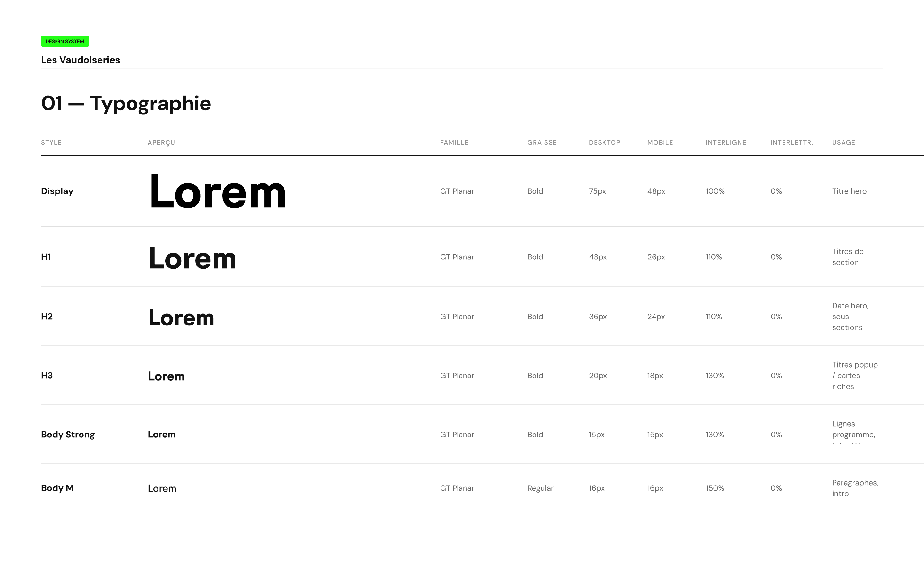This screenshot has height=583, width=924.
Task: Click the Body Strong style label
Action: [x=68, y=435]
